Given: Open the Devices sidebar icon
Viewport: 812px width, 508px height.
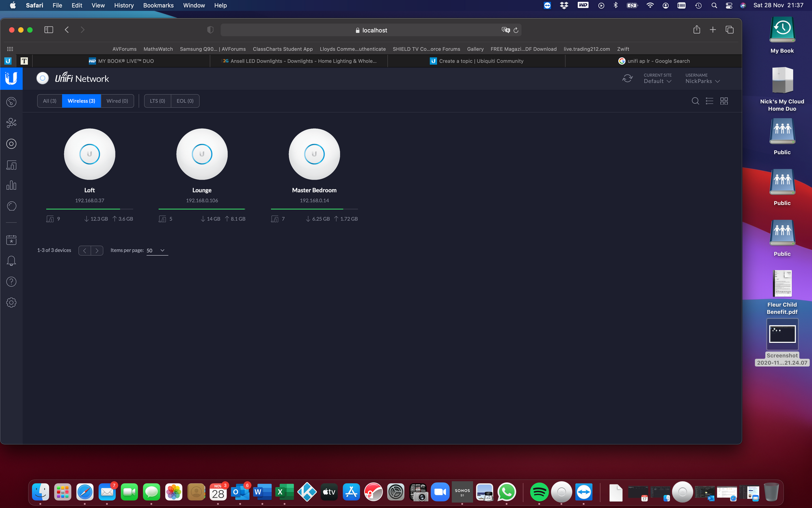Looking at the screenshot, I should (x=11, y=144).
